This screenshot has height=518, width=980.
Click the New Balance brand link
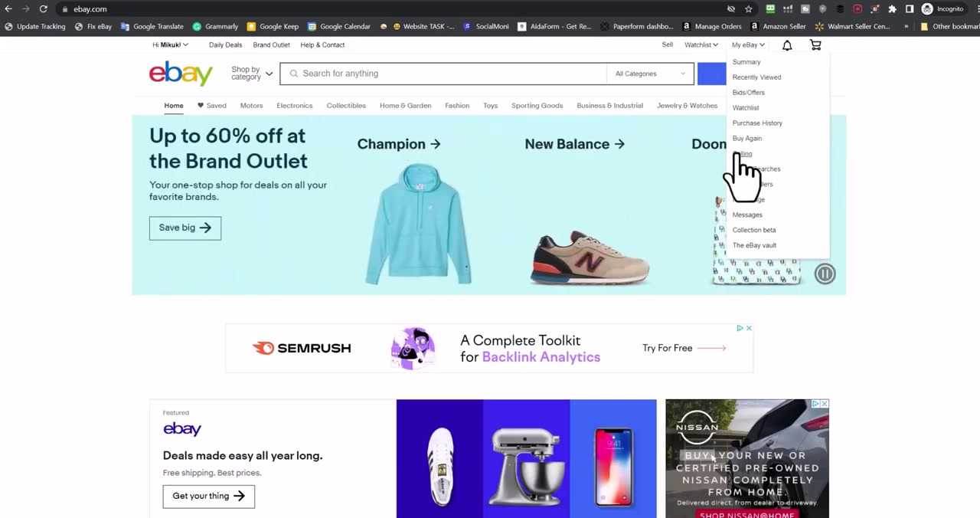[x=574, y=144]
